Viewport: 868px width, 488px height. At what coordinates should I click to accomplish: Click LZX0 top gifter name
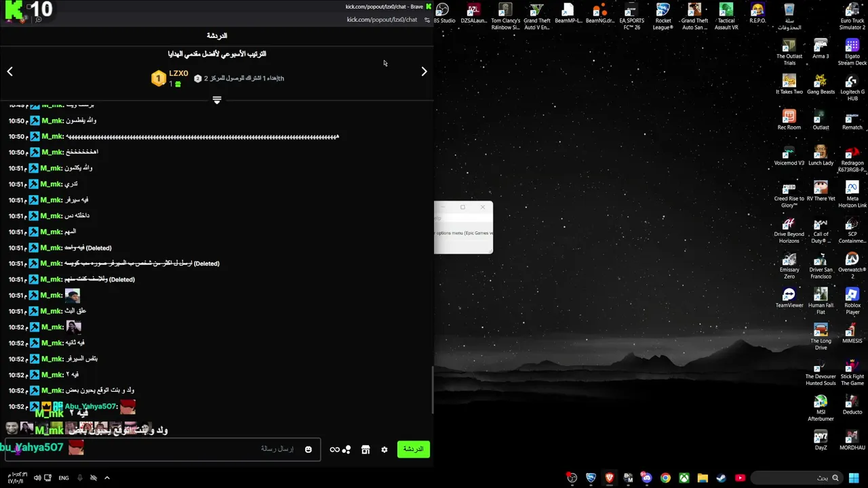178,73
